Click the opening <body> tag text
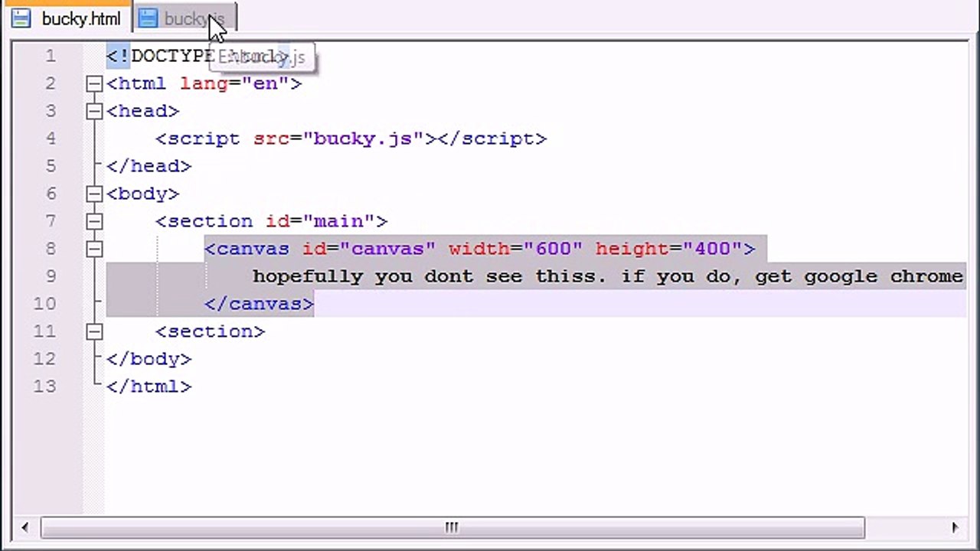This screenshot has width=980, height=551. (143, 194)
